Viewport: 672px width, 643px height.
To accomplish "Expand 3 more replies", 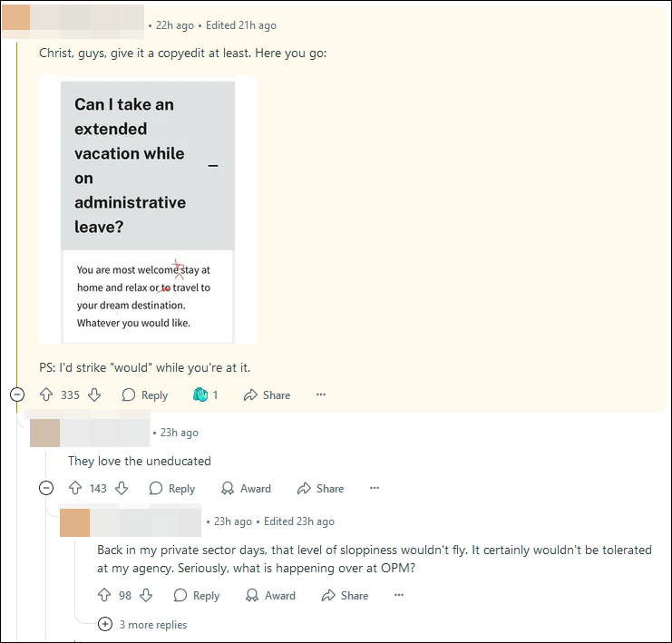I will [142, 625].
